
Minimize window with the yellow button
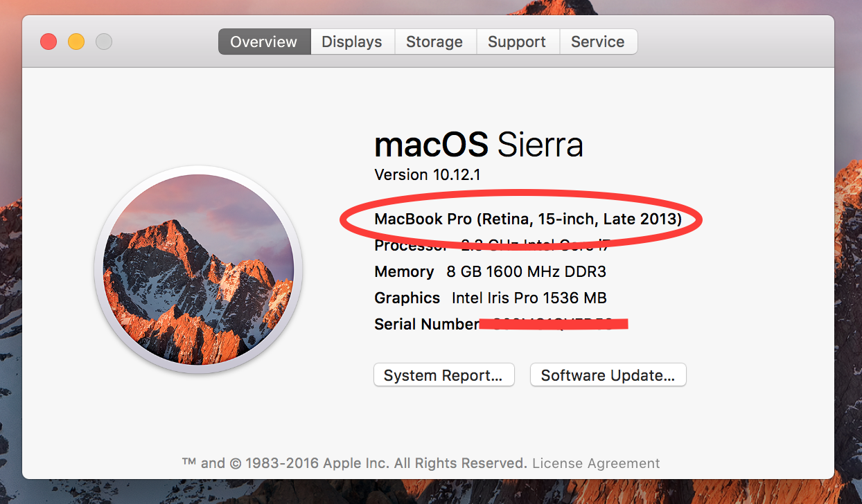click(76, 42)
